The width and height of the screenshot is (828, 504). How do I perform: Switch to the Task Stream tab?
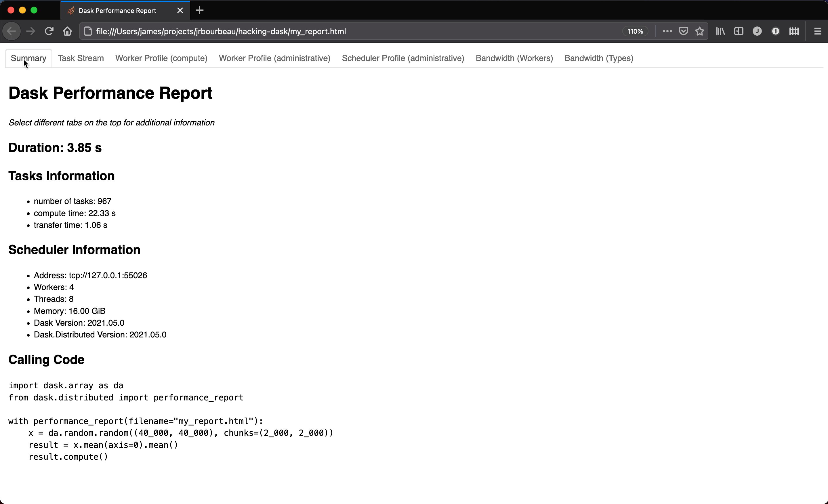[x=81, y=58]
